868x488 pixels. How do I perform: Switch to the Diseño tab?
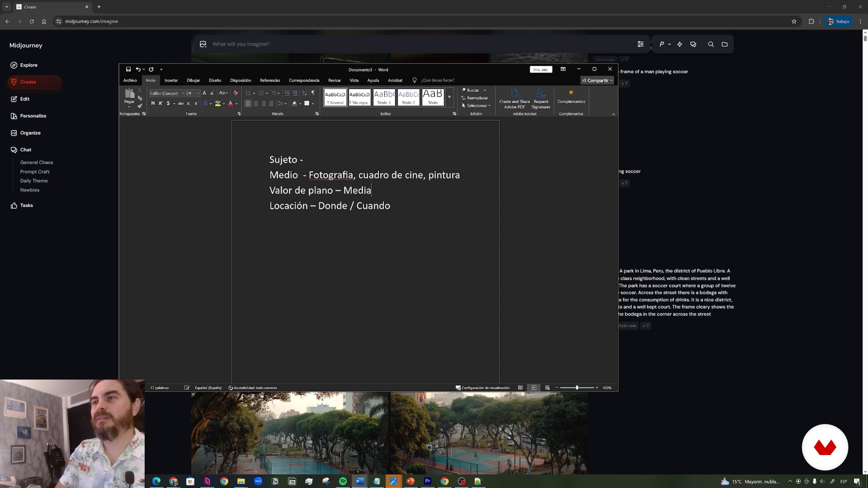[x=215, y=80]
